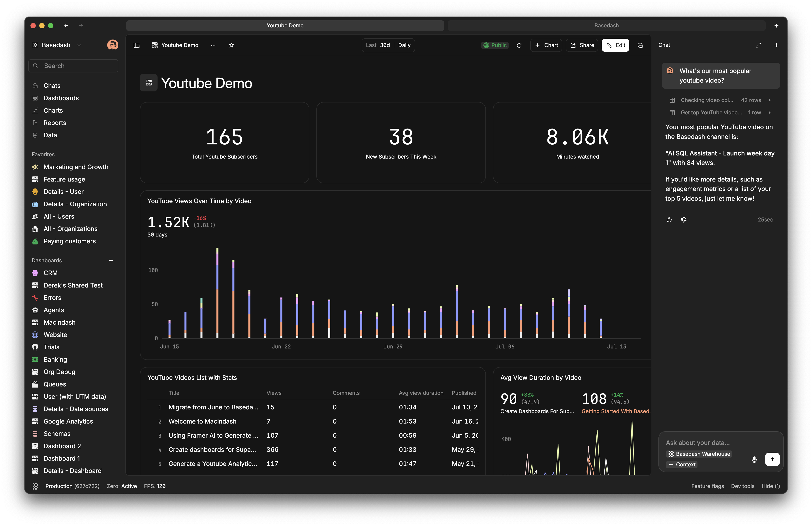Expand the chat panel to fullscreen

758,45
